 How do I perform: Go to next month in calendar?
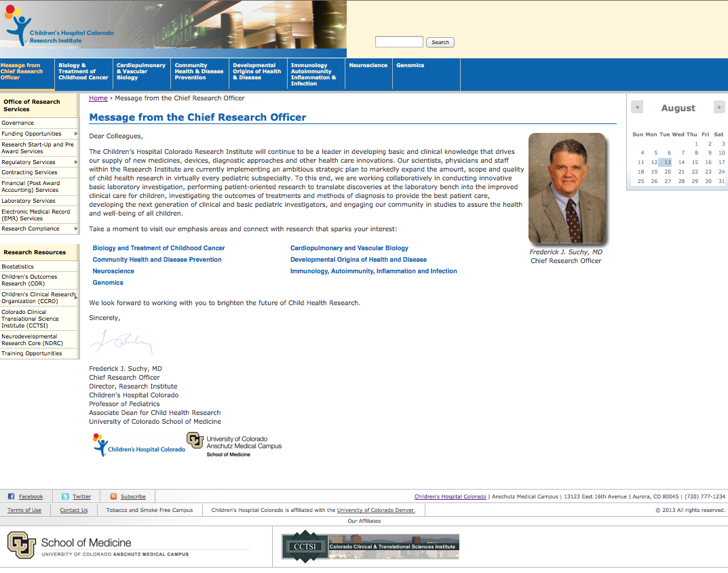pyautogui.click(x=719, y=107)
